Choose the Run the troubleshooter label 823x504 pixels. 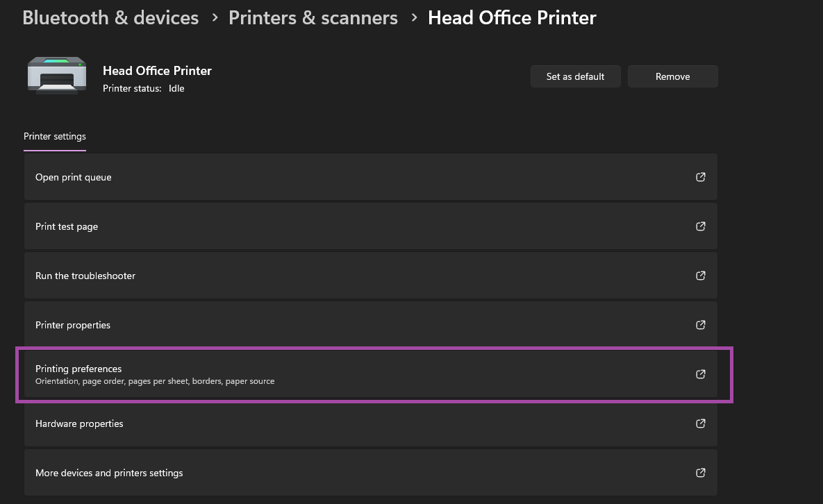85,276
